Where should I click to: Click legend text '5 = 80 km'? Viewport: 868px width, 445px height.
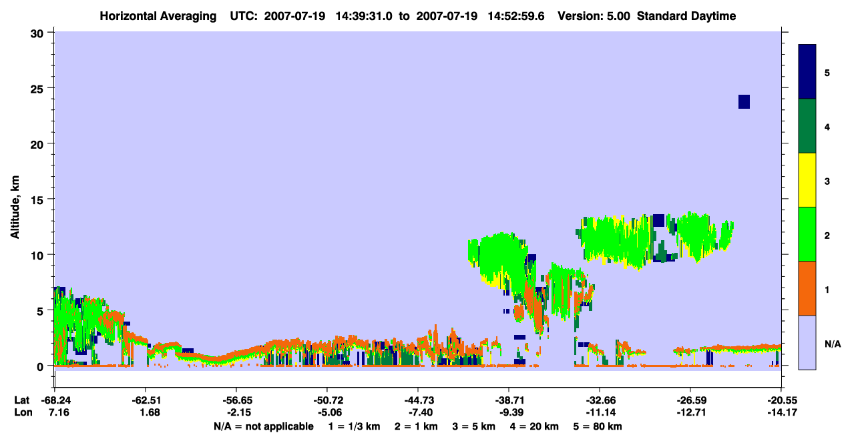[598, 426]
